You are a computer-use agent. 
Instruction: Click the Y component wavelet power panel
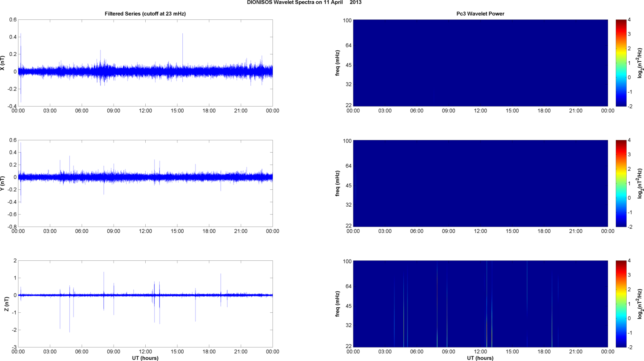pyautogui.click(x=480, y=183)
